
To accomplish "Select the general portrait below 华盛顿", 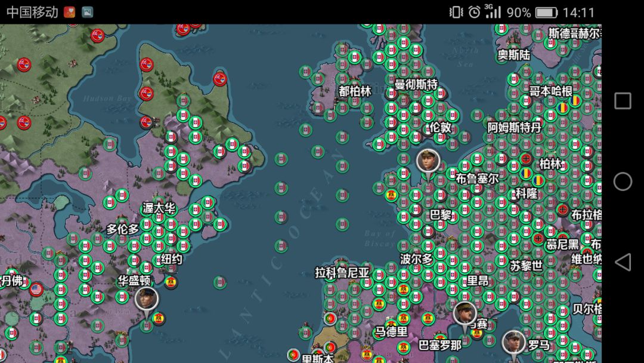I will tap(147, 299).
